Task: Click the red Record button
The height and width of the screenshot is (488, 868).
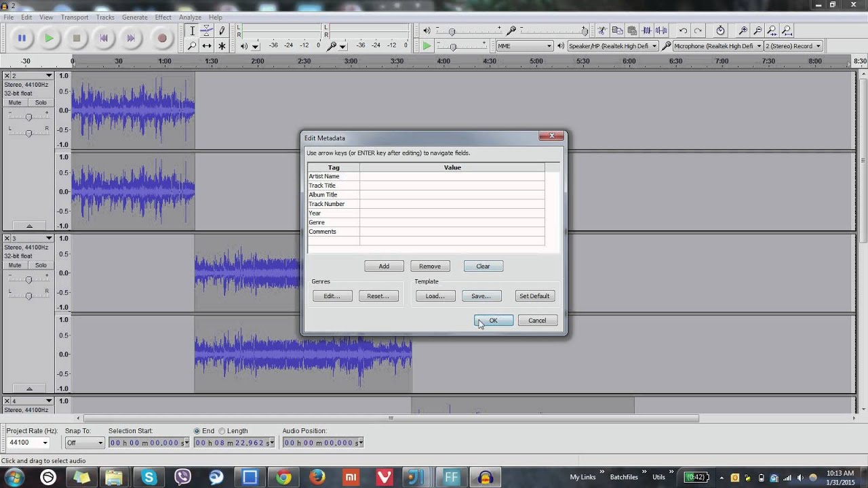Action: coord(162,39)
